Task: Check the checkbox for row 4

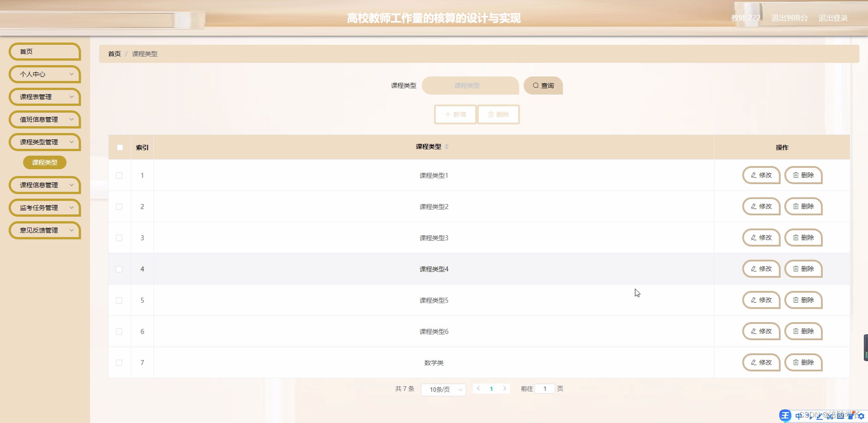Action: [119, 269]
